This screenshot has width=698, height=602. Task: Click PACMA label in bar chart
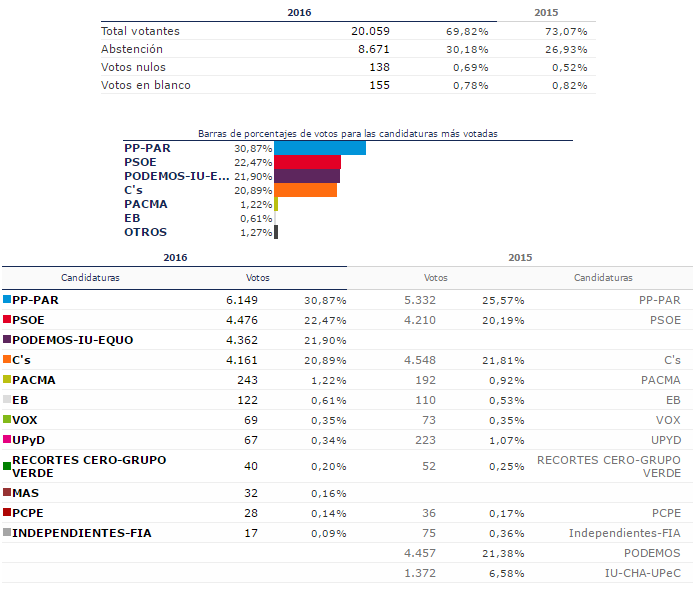coord(146,204)
